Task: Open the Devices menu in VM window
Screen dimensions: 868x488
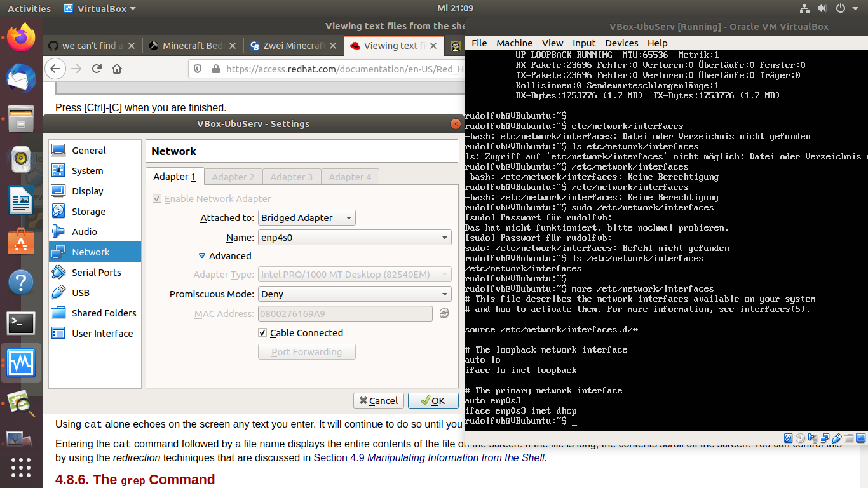Action: tap(621, 43)
